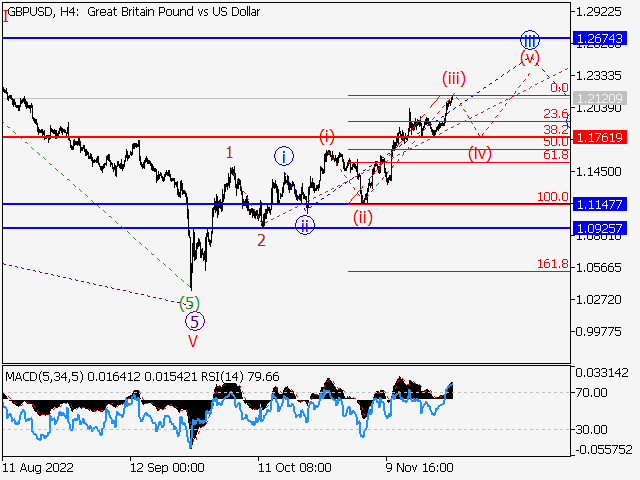The width and height of the screenshot is (640, 480).
Task: Click the 0.033142 MACD scale label
Action: click(602, 373)
